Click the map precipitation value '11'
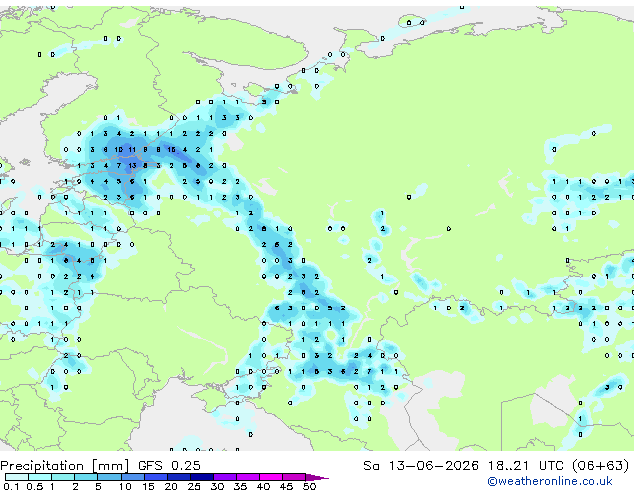The height and width of the screenshot is (490, 634). point(132,150)
